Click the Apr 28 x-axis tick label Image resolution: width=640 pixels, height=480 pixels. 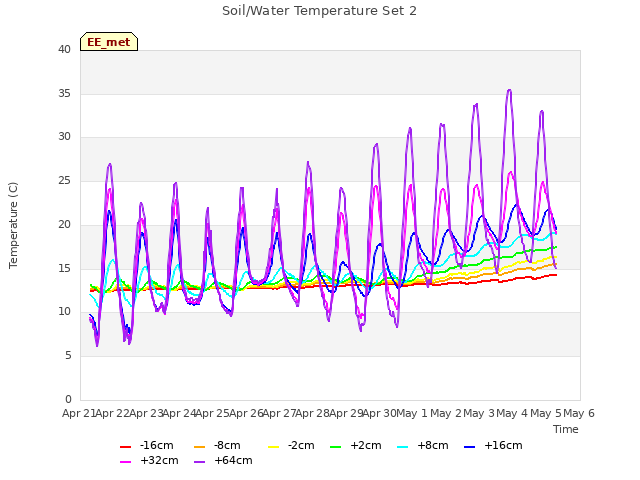click(x=312, y=413)
